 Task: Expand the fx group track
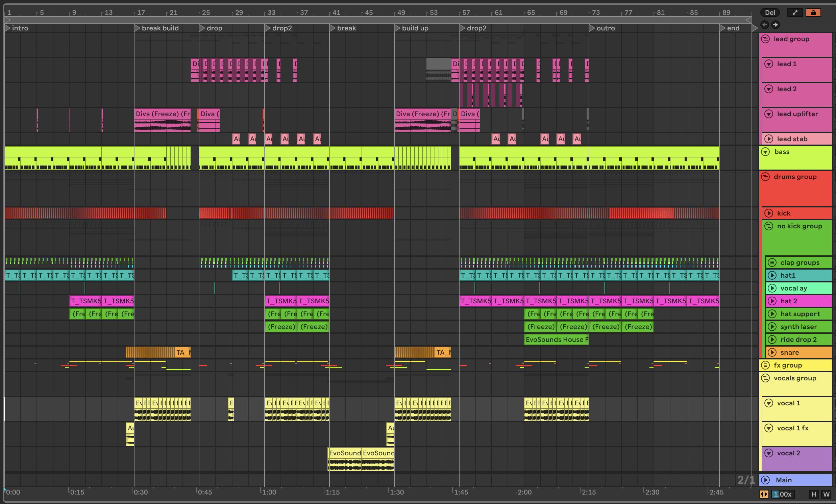coord(765,365)
